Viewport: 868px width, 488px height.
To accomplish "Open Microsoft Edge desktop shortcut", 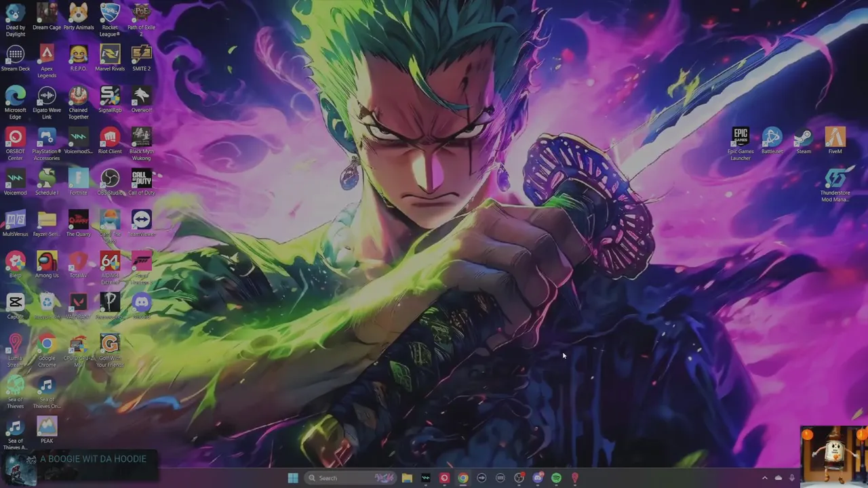I will click(x=15, y=96).
